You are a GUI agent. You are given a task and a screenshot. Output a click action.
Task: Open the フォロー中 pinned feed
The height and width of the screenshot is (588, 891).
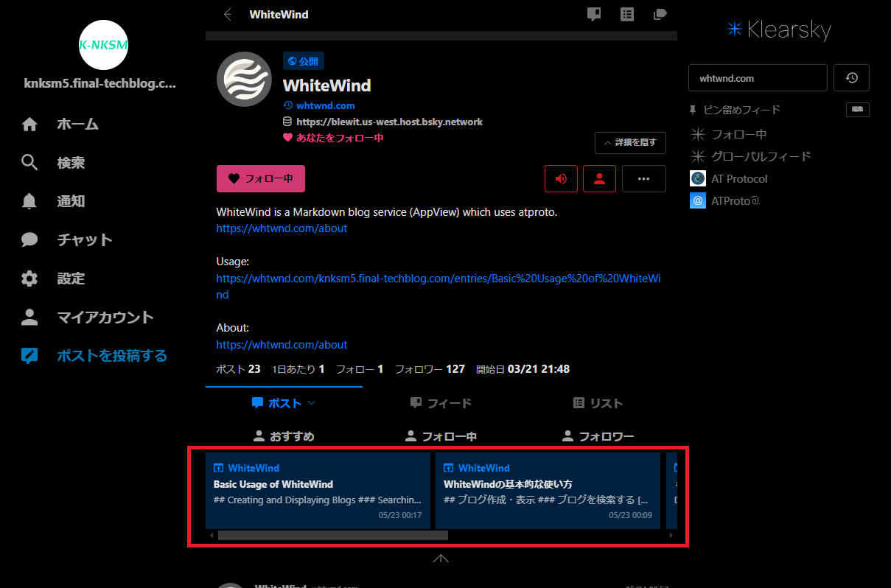pyautogui.click(x=739, y=134)
